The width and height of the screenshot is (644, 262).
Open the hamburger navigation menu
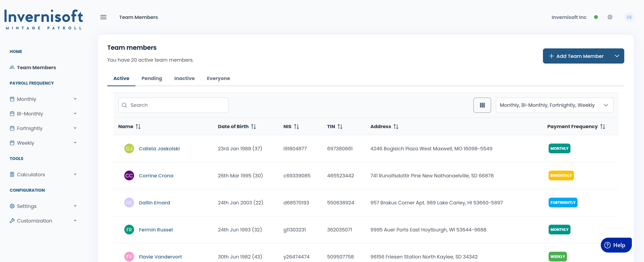(x=103, y=17)
